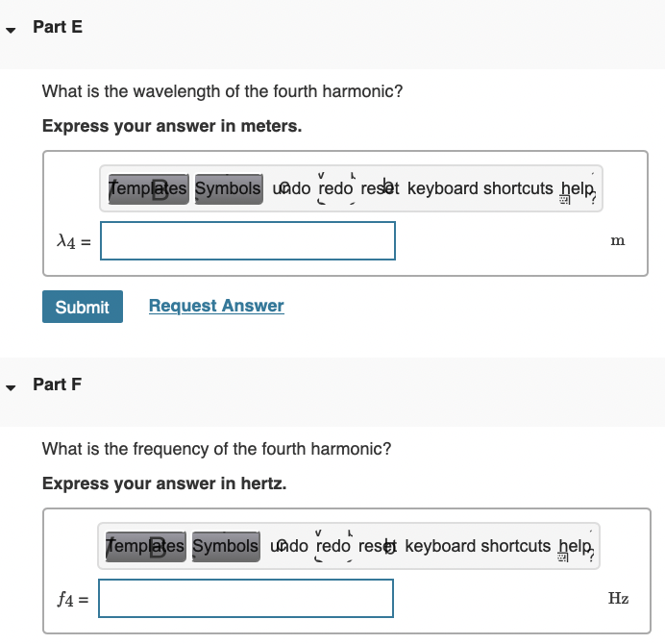
Task: Click the f4 frequency answer field
Action: 246,598
